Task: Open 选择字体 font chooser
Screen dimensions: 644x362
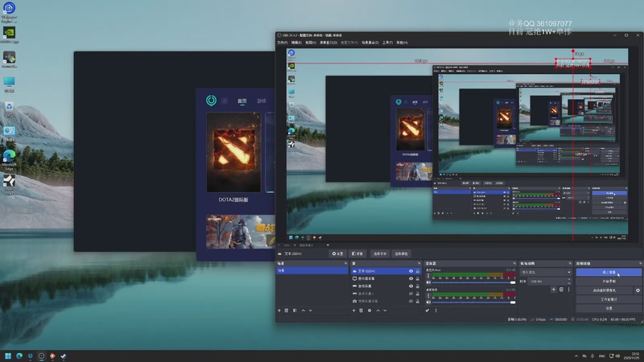Action: click(379, 253)
